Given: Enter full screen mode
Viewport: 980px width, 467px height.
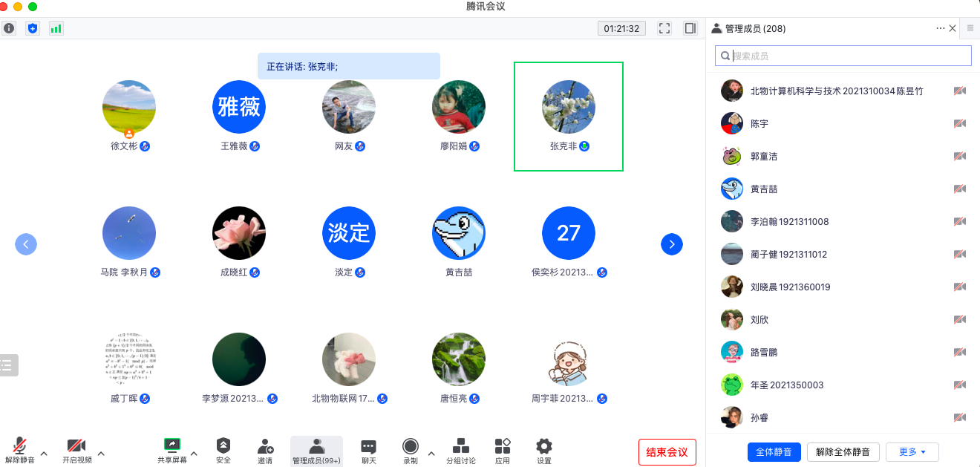Looking at the screenshot, I should [x=664, y=28].
